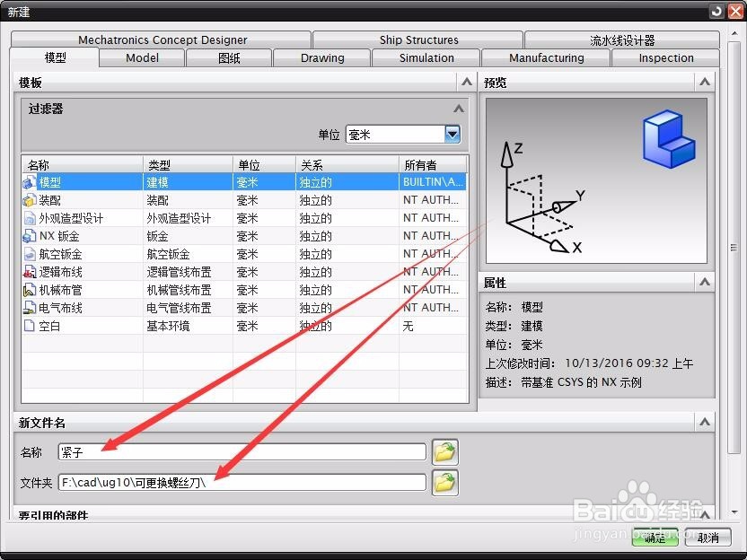
Task: Click the 装配 template row icon
Action: click(30, 200)
